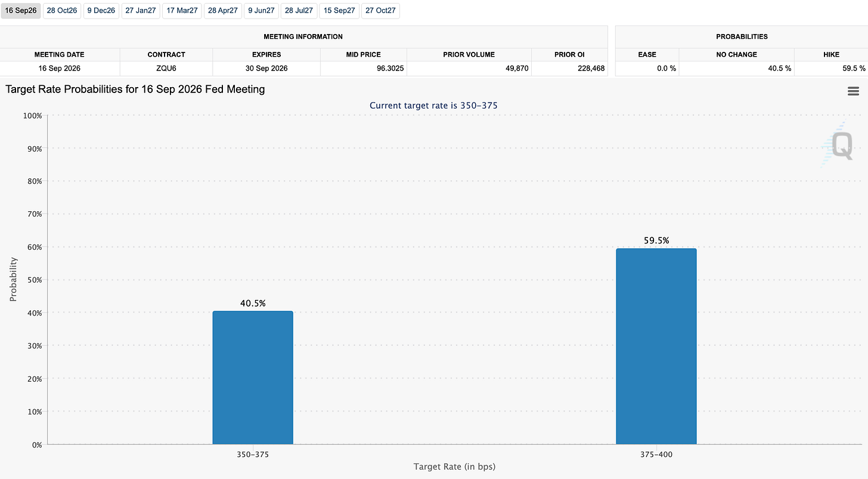Switch to the 28 Jul27 meeting tab
The width and height of the screenshot is (868, 479).
click(299, 11)
